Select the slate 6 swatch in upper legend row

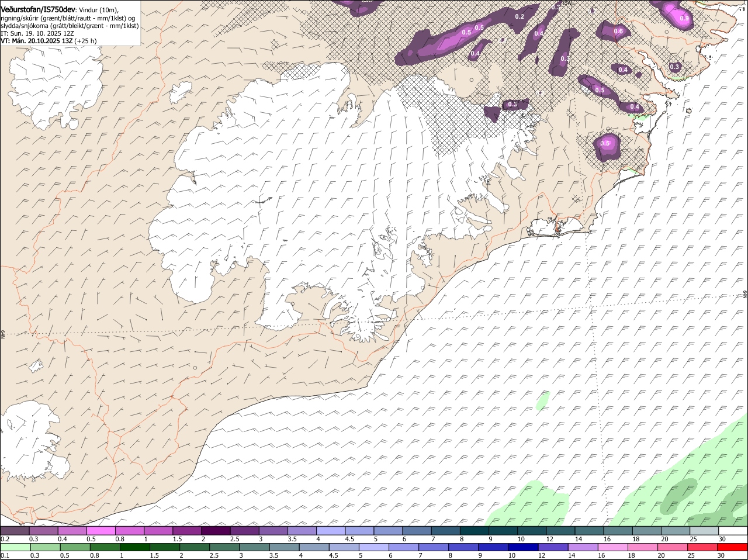point(417,531)
